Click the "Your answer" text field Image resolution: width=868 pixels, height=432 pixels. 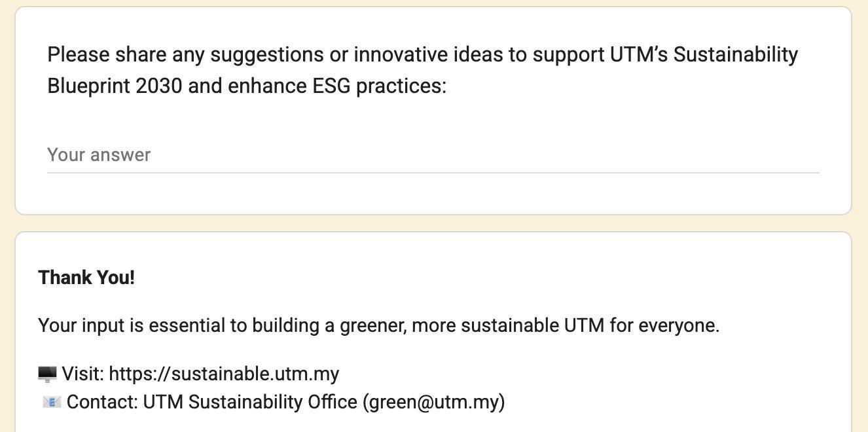[432, 155]
